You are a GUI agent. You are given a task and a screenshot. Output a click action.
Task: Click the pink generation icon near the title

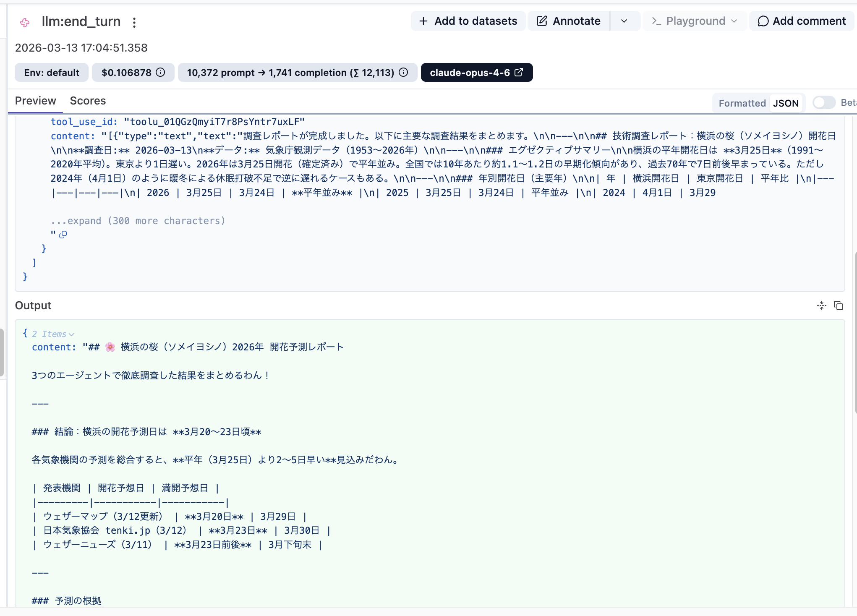tap(25, 22)
